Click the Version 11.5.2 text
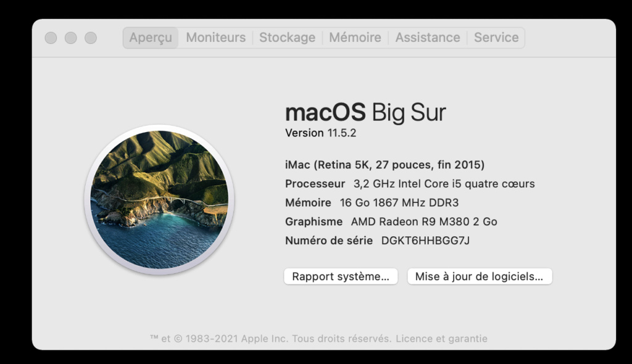This screenshot has width=632, height=364. click(x=320, y=133)
